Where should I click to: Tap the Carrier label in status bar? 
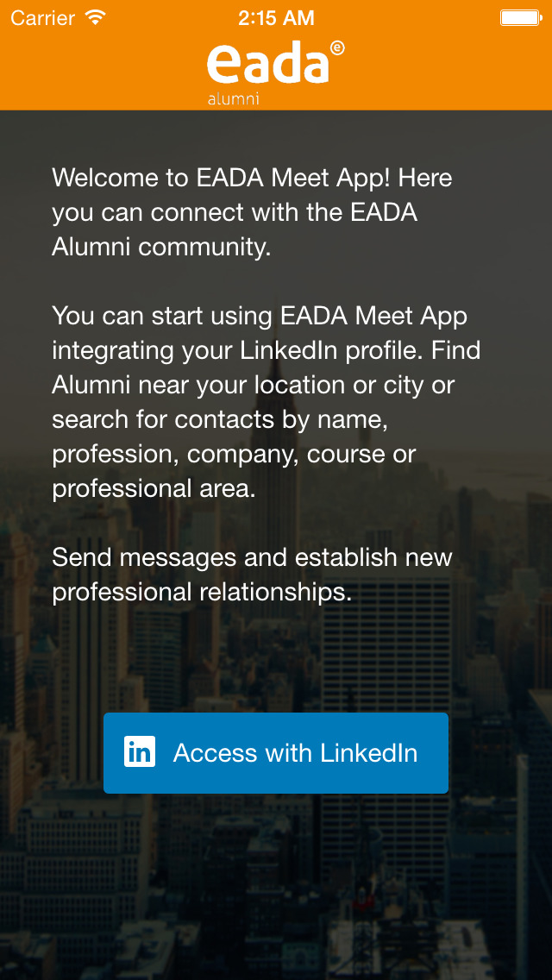pos(43,17)
